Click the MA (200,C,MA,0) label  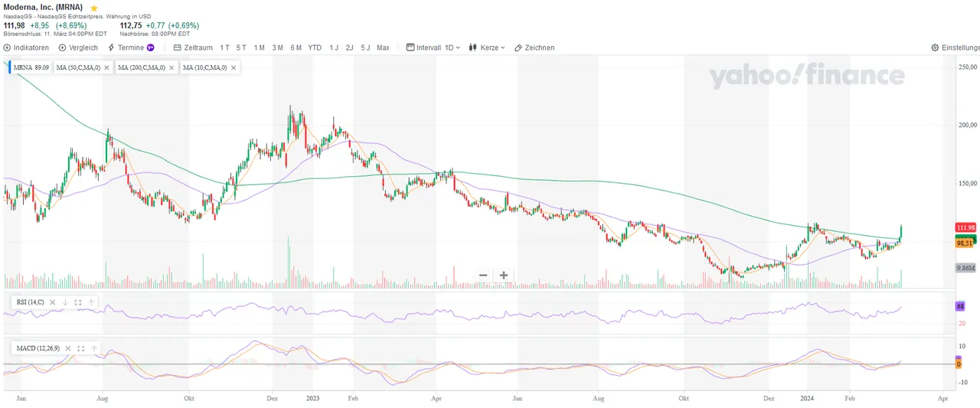click(x=142, y=67)
